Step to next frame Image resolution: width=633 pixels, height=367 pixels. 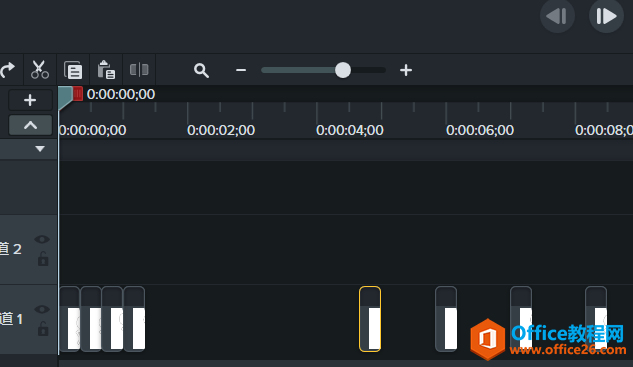click(606, 17)
